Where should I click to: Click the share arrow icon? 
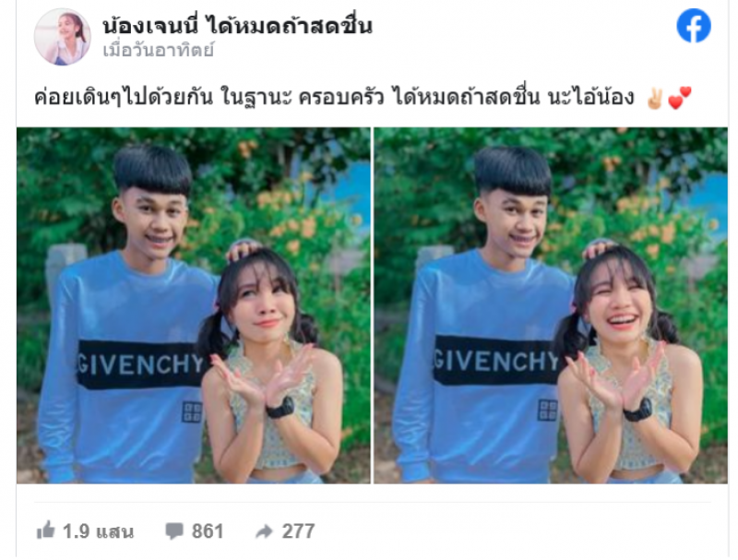click(264, 531)
